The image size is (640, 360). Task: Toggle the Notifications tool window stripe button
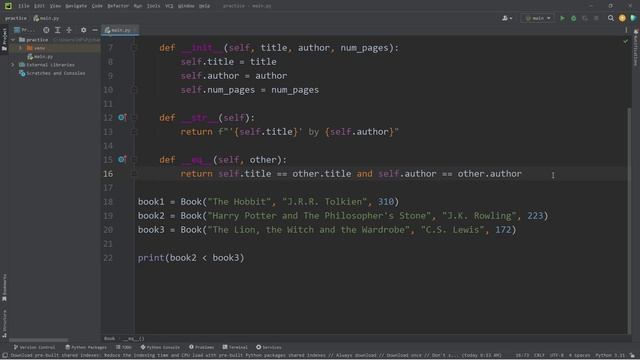[x=636, y=48]
